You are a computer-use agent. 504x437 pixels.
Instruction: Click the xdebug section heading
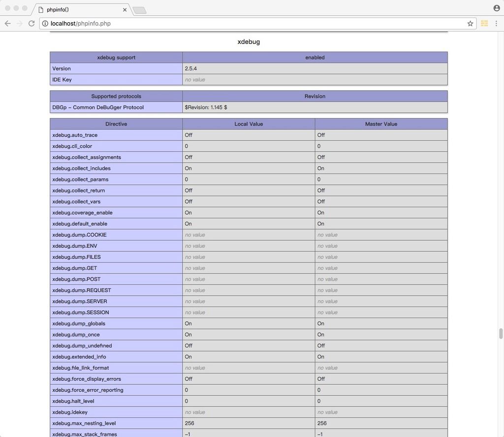click(x=249, y=42)
